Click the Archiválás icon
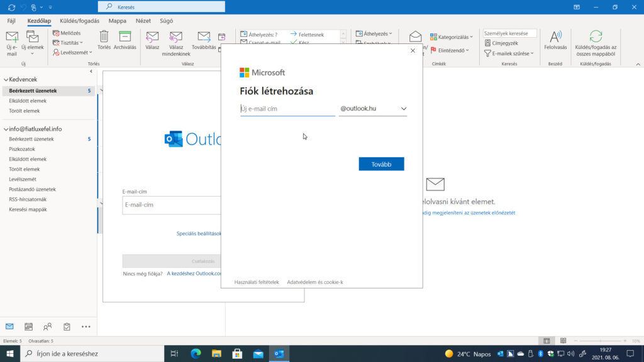Image resolution: width=644 pixels, height=362 pixels. [x=125, y=36]
